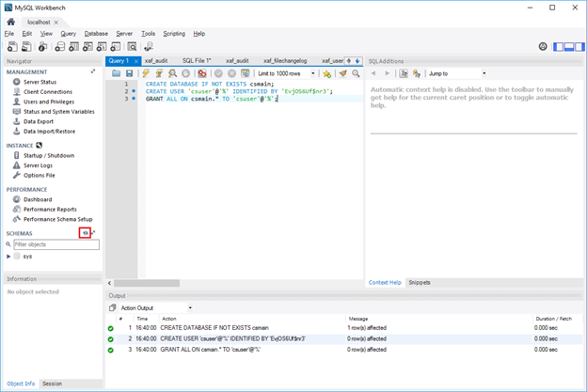587x392 pixels.
Task: Execute the whole script with the lightning icon
Action: coord(146,73)
